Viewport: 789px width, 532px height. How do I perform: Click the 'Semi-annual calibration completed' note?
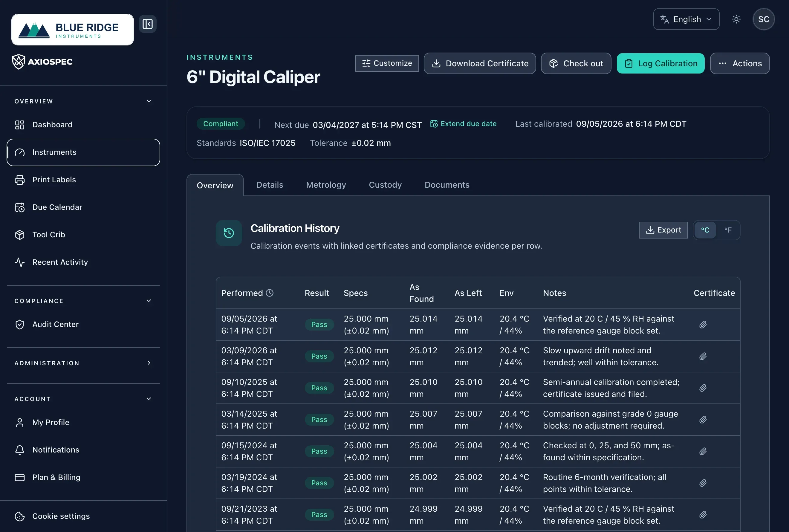tap(611, 388)
